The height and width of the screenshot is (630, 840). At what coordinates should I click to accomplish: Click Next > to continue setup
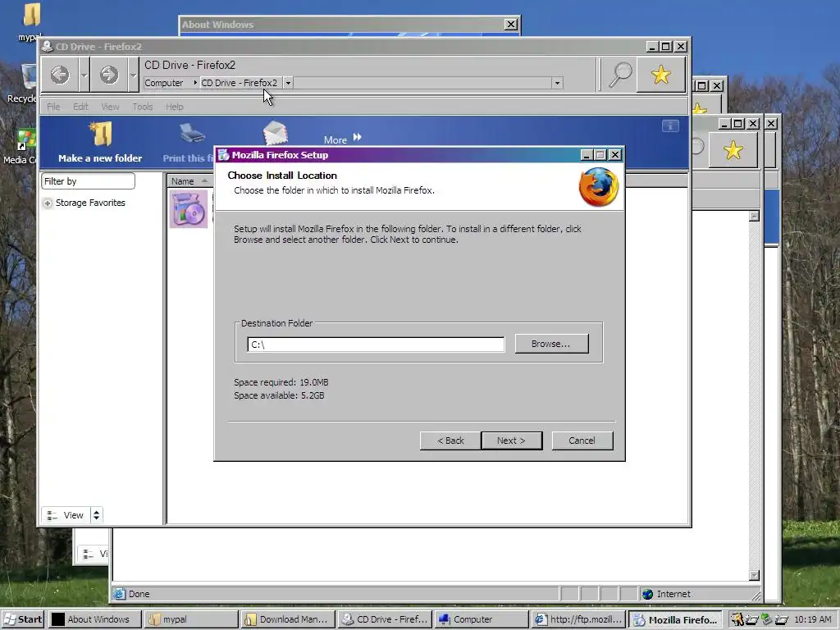tap(511, 441)
